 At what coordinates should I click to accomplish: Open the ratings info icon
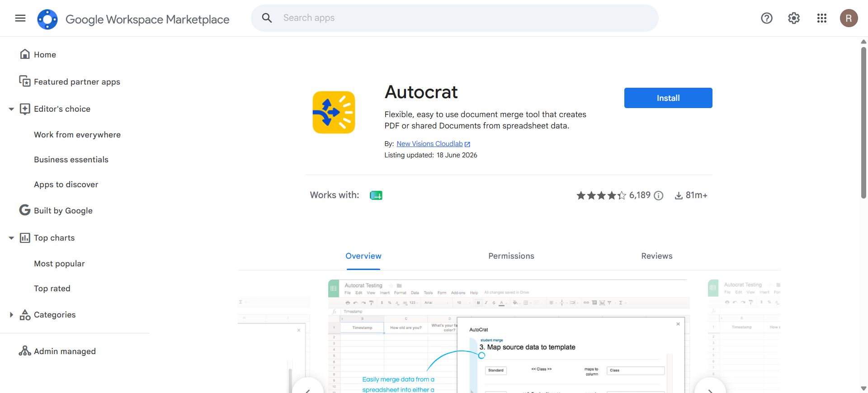(x=659, y=195)
